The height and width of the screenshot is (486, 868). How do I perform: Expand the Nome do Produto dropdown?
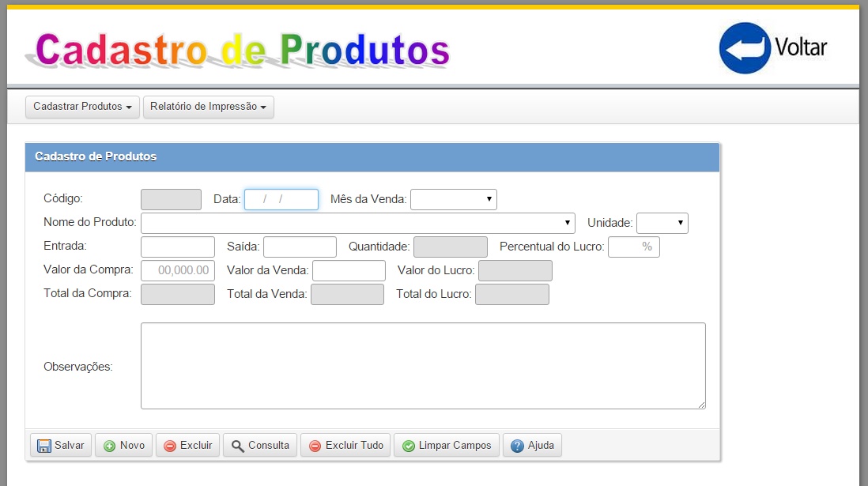pos(358,223)
